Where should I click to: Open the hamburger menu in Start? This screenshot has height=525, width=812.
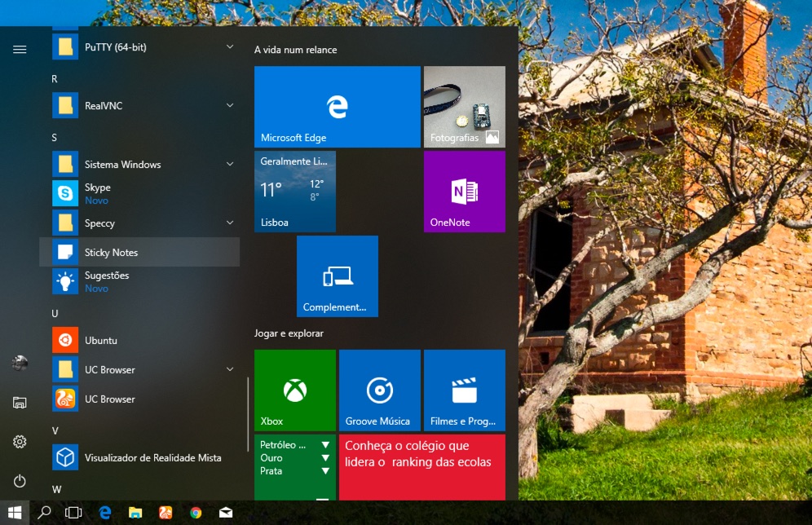click(20, 49)
